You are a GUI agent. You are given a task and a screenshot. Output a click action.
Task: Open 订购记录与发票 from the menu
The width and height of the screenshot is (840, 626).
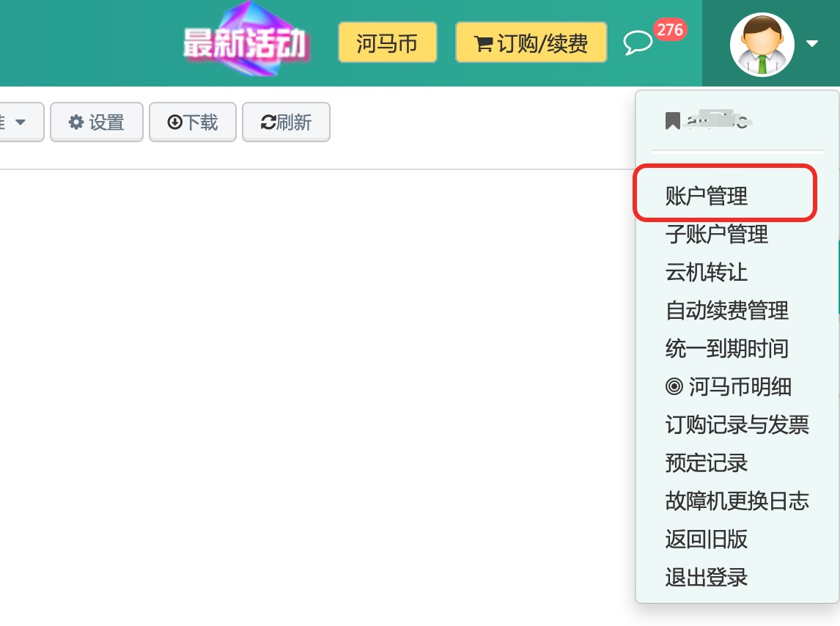point(737,424)
